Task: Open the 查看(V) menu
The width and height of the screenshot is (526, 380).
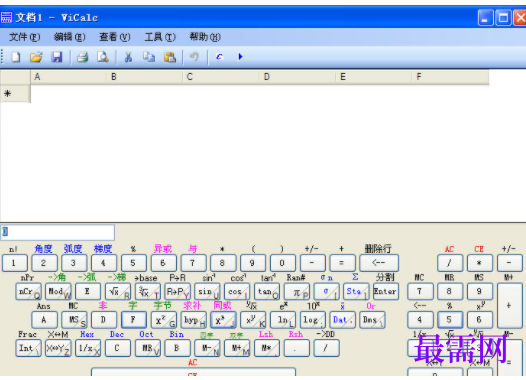Action: (x=114, y=37)
